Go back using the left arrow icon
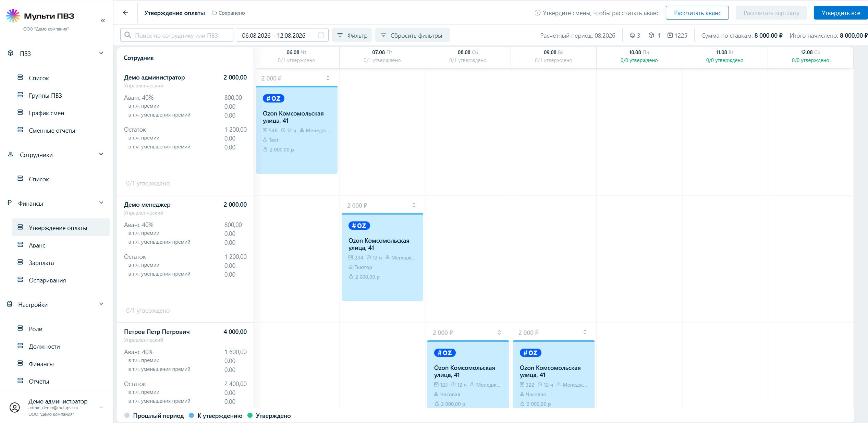Image resolution: width=868 pixels, height=423 pixels. tap(125, 13)
